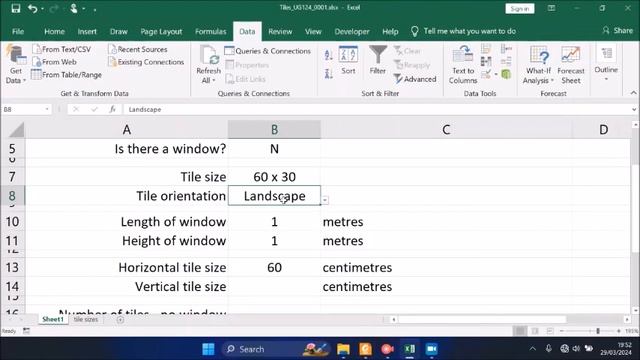Click the Data Validation icon

[486, 74]
